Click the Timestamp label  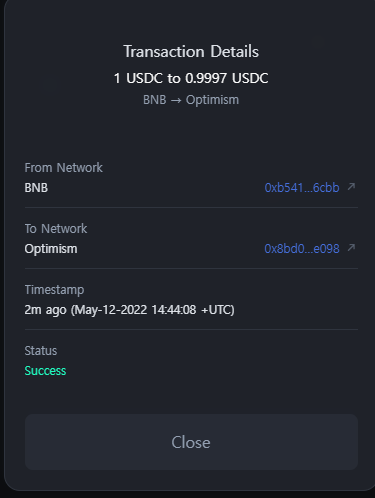pyautogui.click(x=54, y=290)
